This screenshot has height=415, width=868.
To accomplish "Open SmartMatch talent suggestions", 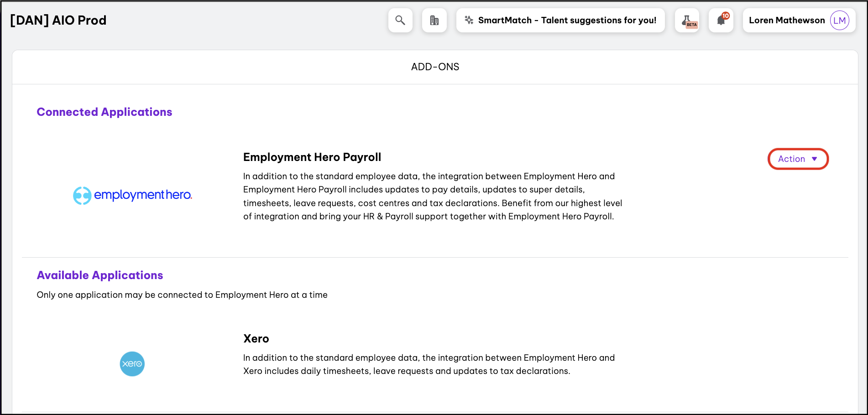I will point(567,21).
